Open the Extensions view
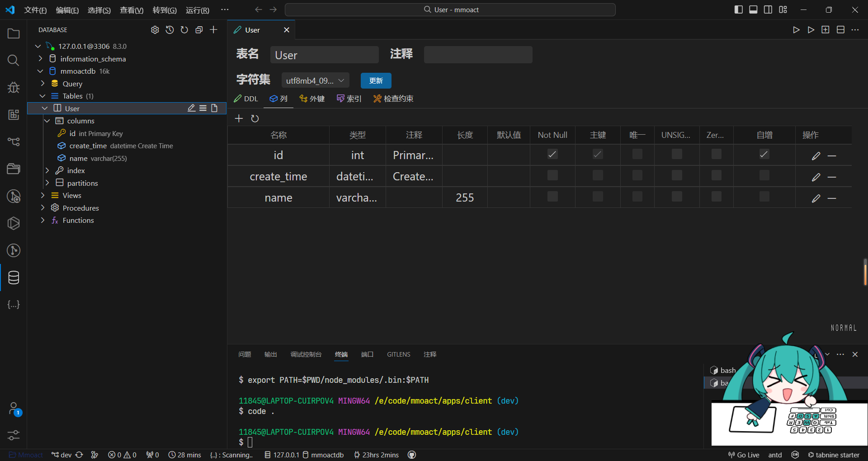The image size is (868, 461). (x=14, y=114)
